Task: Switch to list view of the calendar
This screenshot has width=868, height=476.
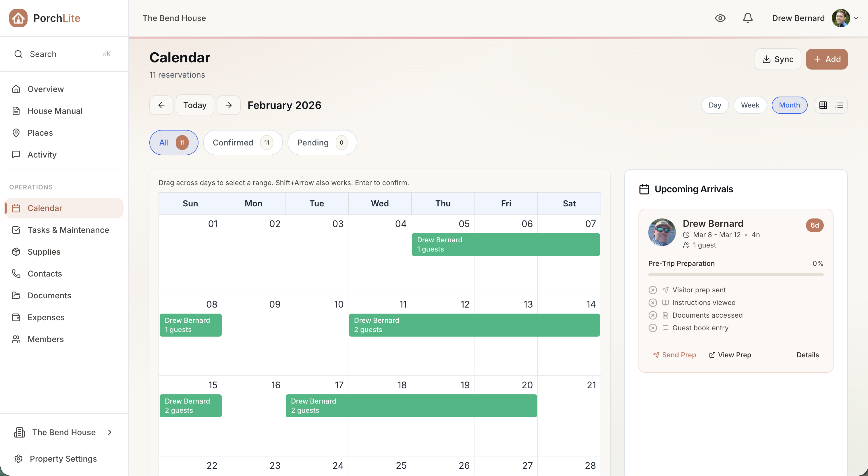Action: (x=840, y=105)
